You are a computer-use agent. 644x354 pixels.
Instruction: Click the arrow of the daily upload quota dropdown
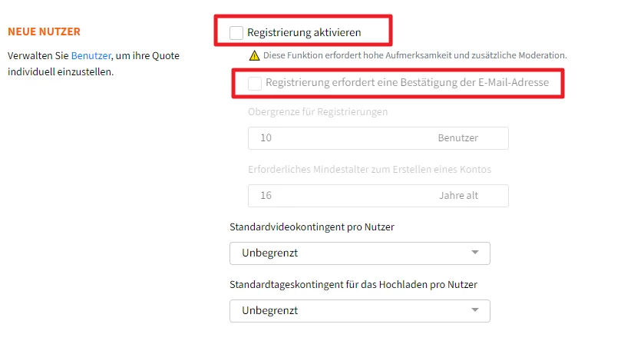(475, 310)
